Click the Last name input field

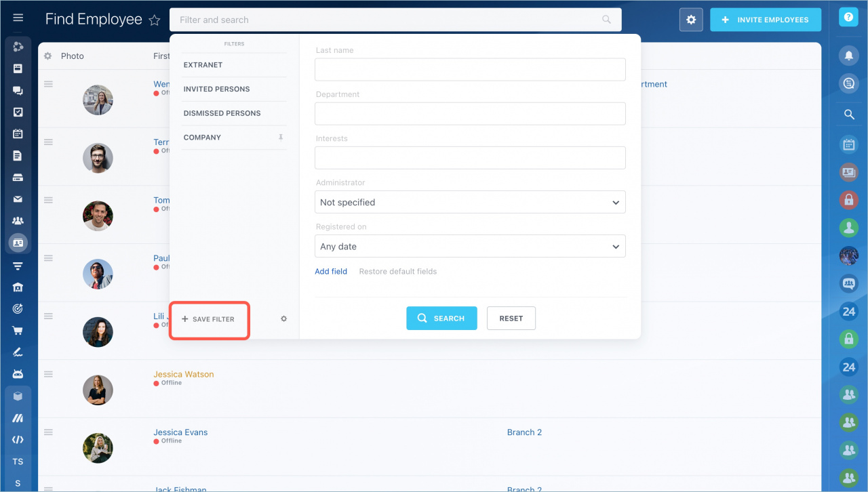click(470, 69)
